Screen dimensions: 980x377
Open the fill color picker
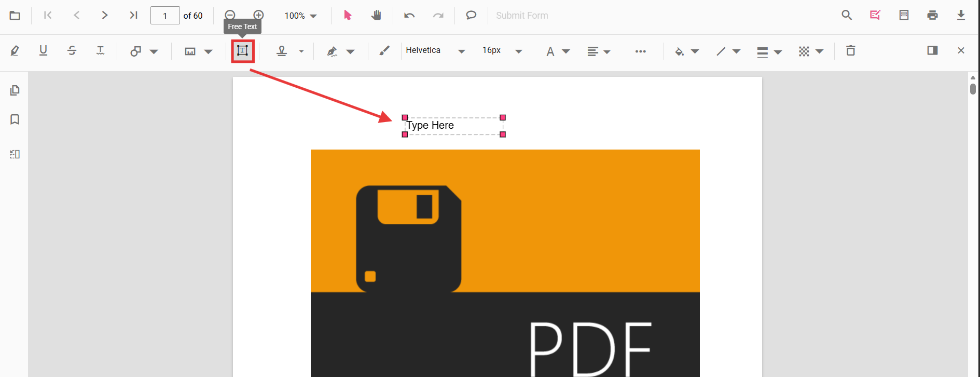[x=686, y=51]
